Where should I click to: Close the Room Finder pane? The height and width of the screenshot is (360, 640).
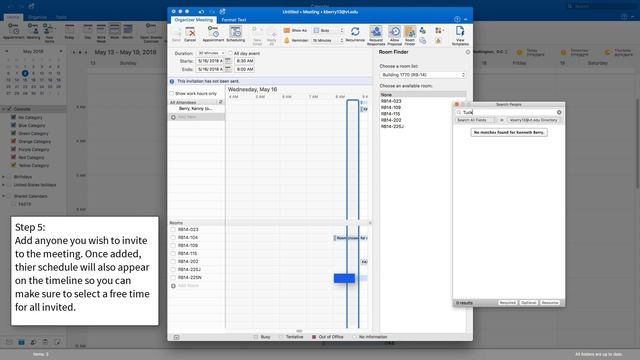coord(468,52)
